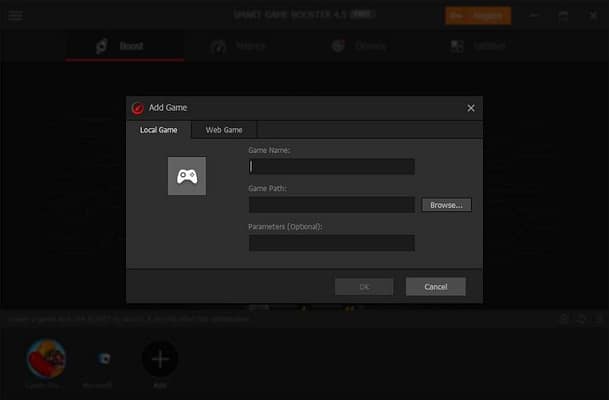Switch to the Web Game tab
Viewport: 609px width, 400px height.
pyautogui.click(x=224, y=130)
